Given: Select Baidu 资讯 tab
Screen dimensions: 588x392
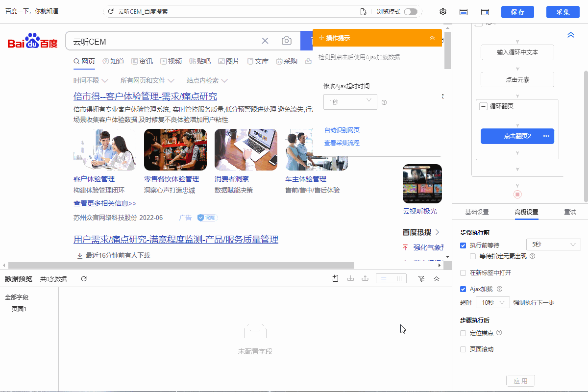Looking at the screenshot, I should point(142,61).
